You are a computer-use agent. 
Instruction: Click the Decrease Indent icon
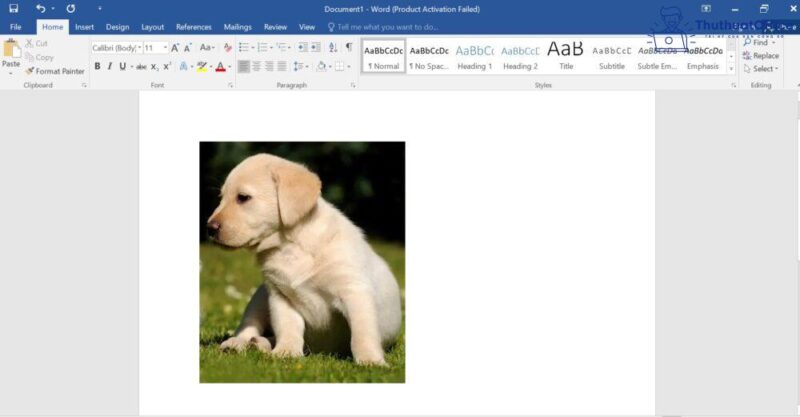[x=303, y=47]
